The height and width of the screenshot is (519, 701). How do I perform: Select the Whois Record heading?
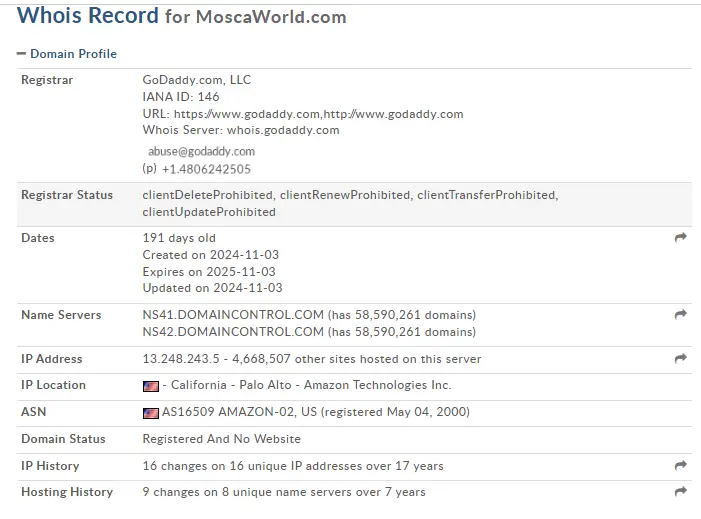click(x=88, y=15)
